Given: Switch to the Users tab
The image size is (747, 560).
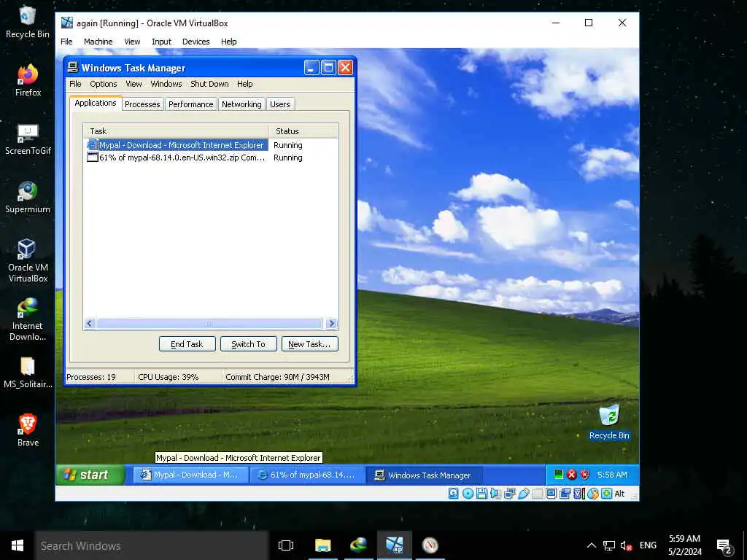Looking at the screenshot, I should point(279,104).
